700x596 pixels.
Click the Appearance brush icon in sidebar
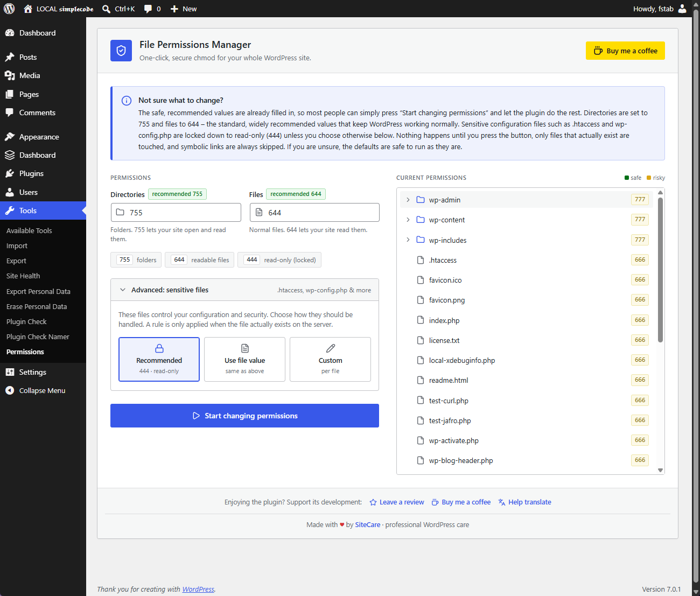coord(10,137)
